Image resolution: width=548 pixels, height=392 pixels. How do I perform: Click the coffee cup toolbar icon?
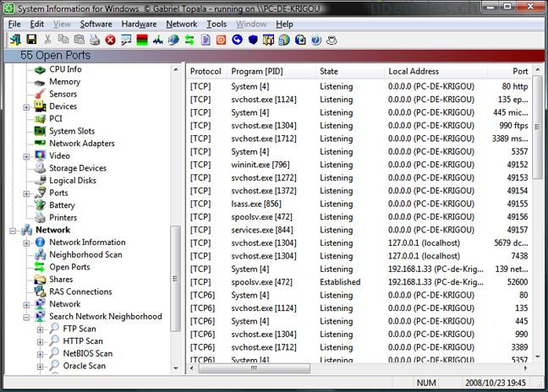(332, 40)
